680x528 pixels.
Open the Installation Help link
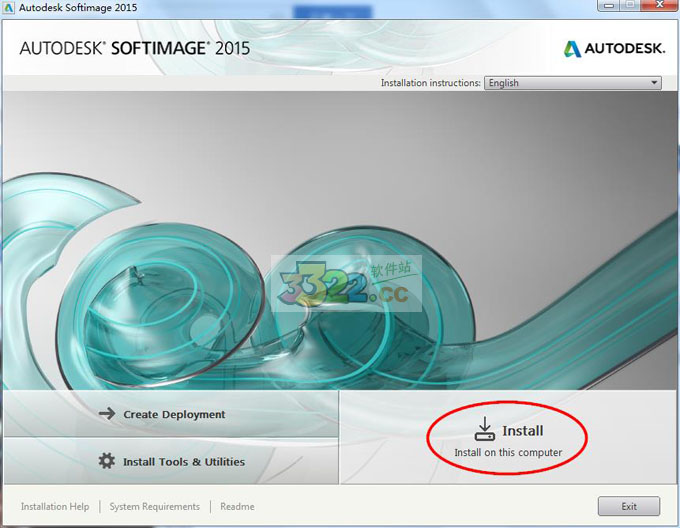[x=55, y=506]
